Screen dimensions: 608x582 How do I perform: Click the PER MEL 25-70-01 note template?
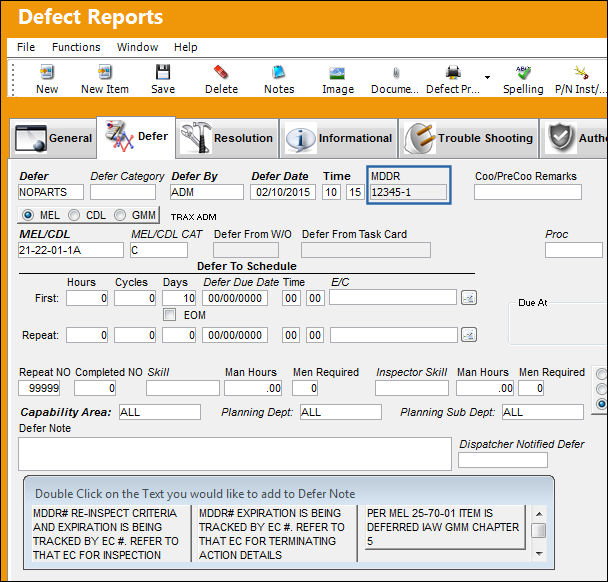tap(445, 527)
